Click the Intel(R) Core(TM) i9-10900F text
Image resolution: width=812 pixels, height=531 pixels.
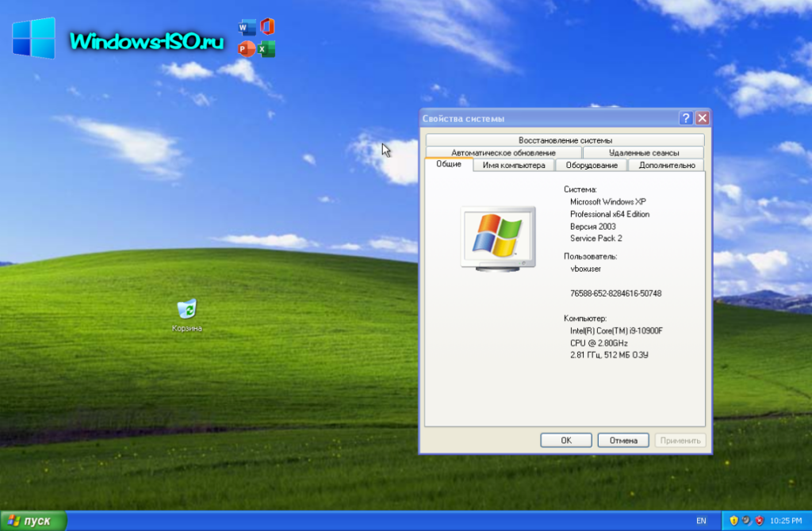[x=616, y=330]
